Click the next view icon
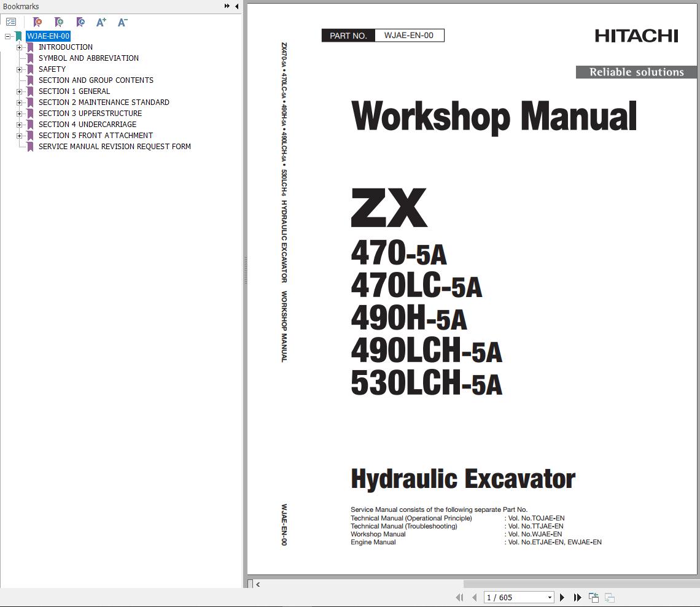This screenshot has height=607, width=700. point(610,597)
